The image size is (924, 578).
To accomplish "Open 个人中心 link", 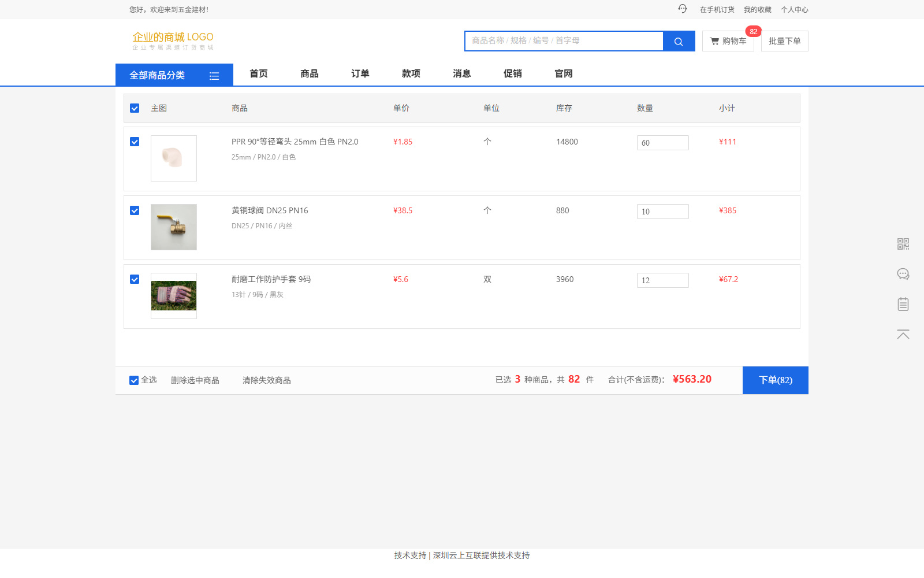I will tap(795, 9).
